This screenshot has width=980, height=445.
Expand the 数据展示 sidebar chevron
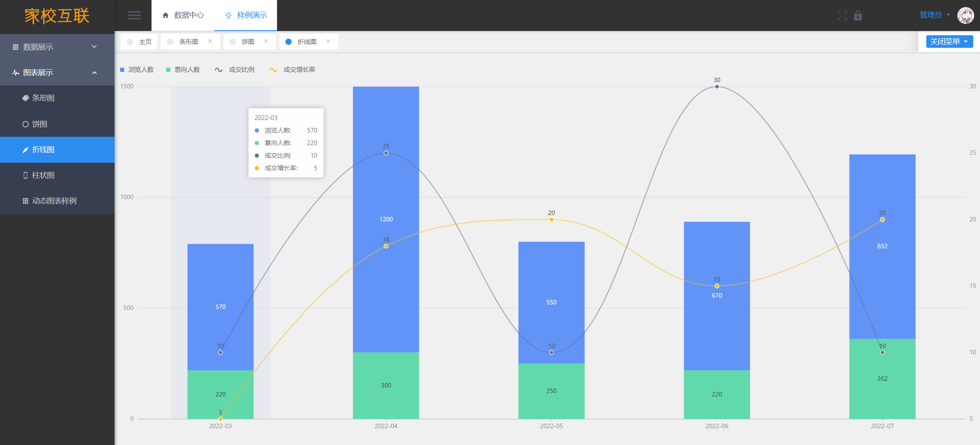coord(94,47)
